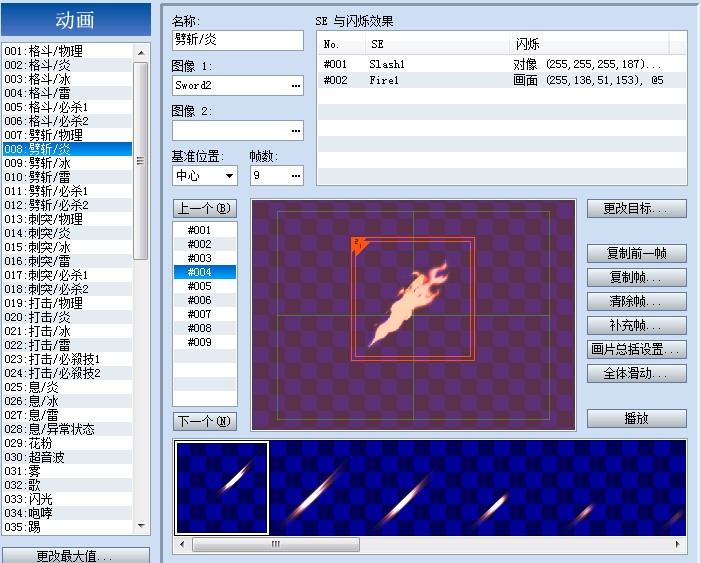The image size is (701, 563).
Task: Select animation 004:格斗/雷
Action: (x=68, y=93)
